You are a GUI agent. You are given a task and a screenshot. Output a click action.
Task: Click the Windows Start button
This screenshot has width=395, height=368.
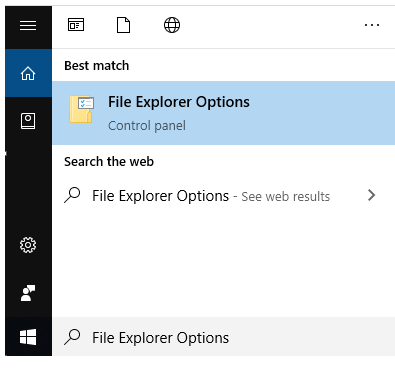pyautogui.click(x=28, y=337)
